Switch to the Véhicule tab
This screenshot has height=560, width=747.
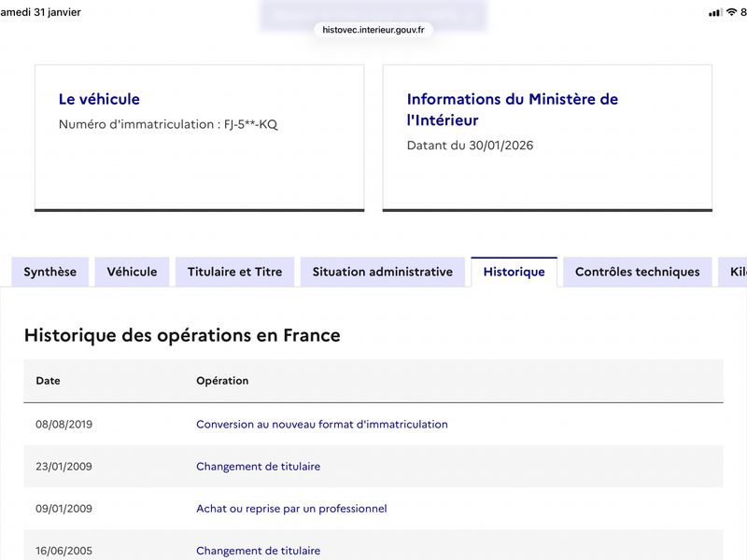point(132,272)
